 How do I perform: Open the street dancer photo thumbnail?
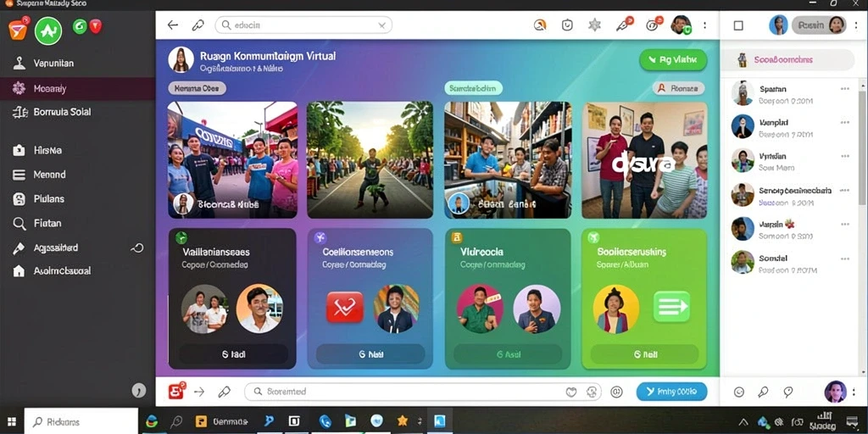(x=370, y=159)
